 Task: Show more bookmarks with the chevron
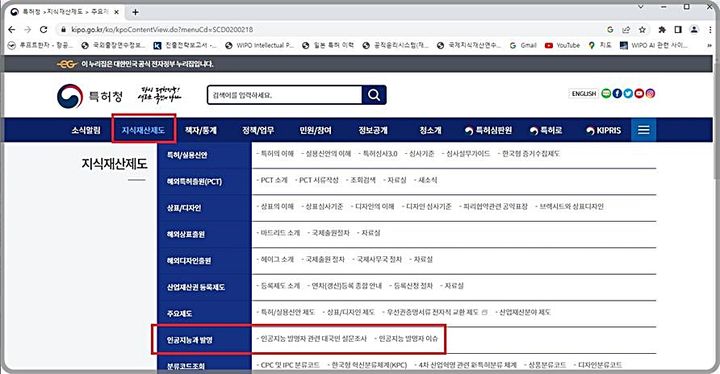click(710, 45)
